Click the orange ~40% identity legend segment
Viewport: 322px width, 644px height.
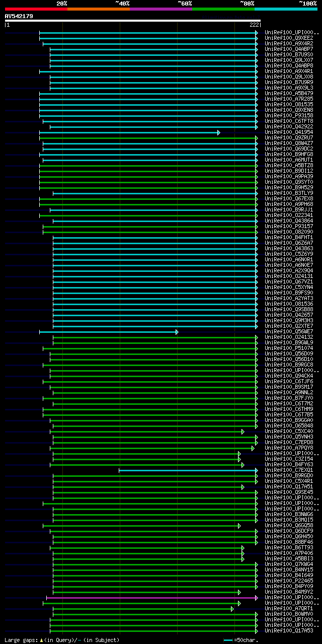(x=99, y=9)
